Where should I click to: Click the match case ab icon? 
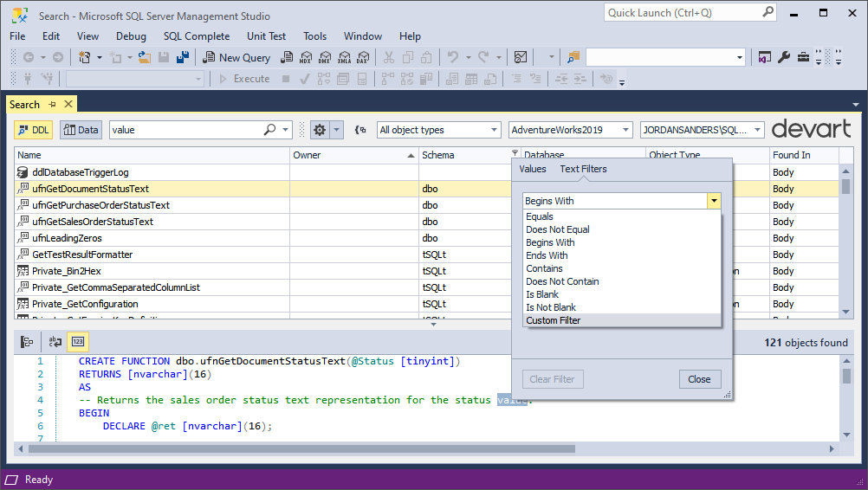tap(55, 342)
